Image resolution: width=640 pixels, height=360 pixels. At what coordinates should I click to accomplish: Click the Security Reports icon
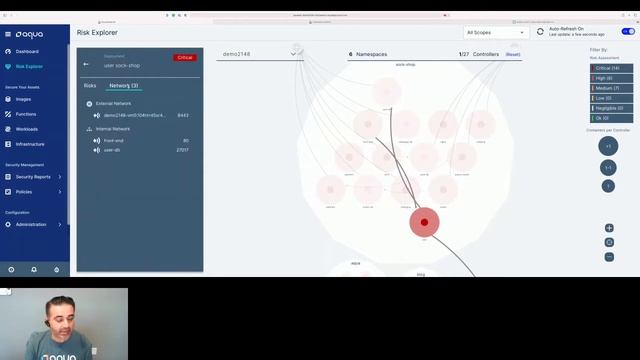[8, 177]
